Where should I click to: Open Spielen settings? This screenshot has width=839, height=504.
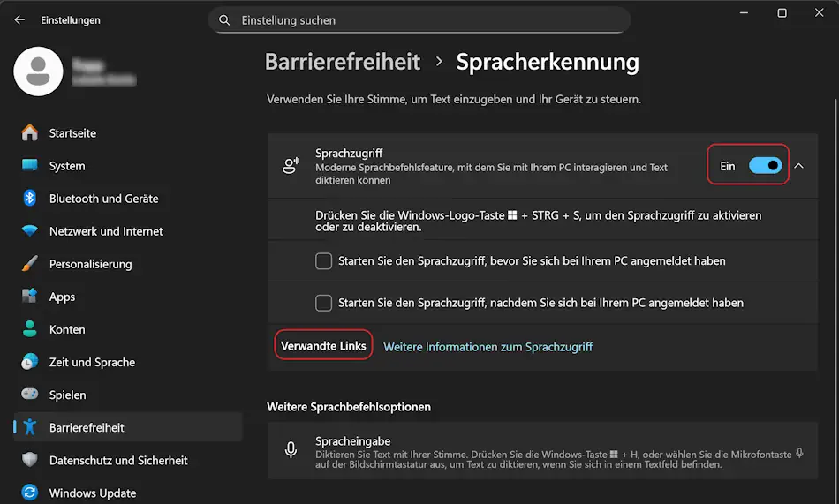click(x=128, y=395)
